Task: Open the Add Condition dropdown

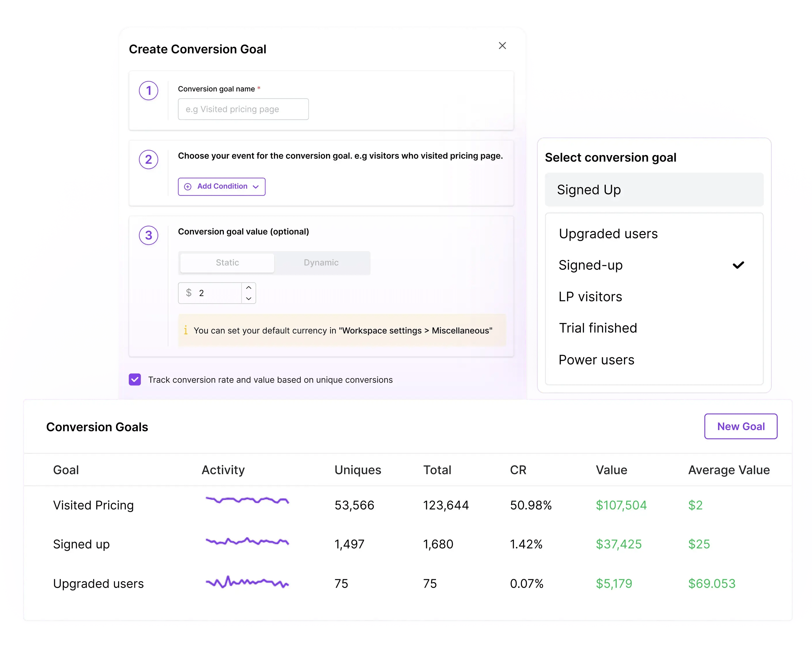Action: [x=222, y=186]
